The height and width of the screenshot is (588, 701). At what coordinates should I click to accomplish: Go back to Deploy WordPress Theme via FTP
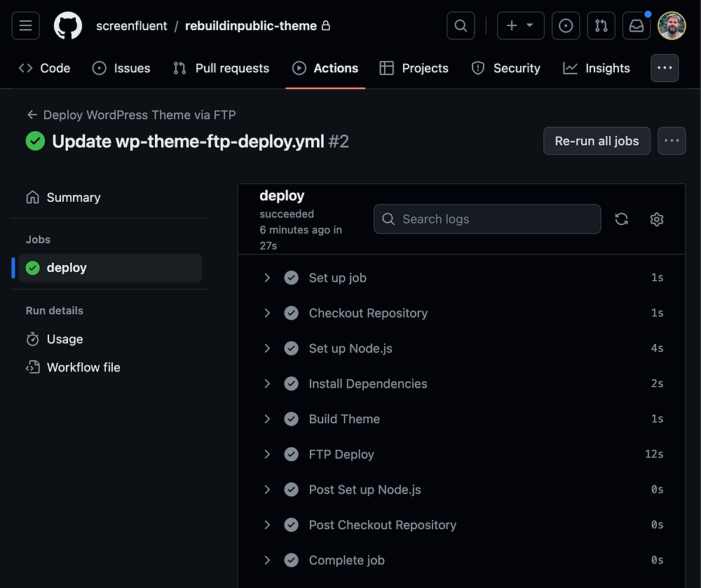tap(131, 115)
